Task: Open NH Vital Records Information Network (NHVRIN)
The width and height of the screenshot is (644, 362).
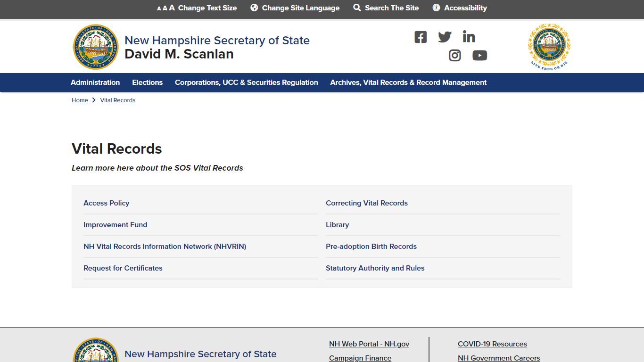Action: point(165,247)
